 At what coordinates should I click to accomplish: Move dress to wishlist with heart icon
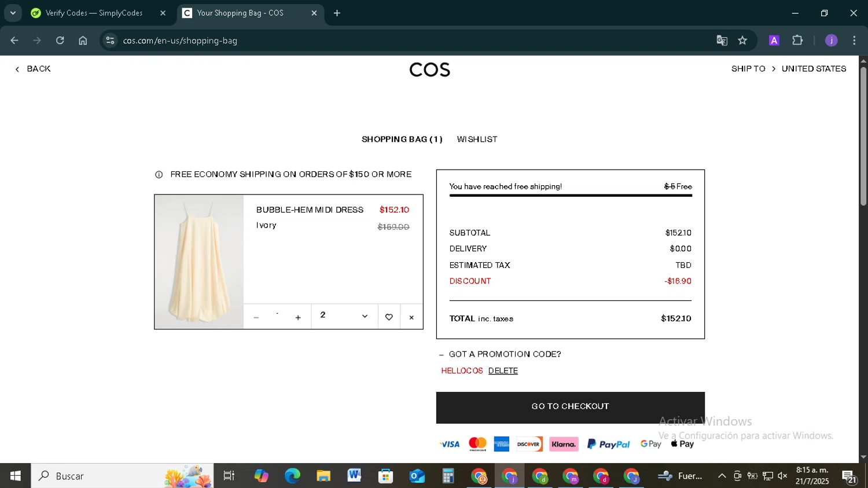(x=389, y=317)
